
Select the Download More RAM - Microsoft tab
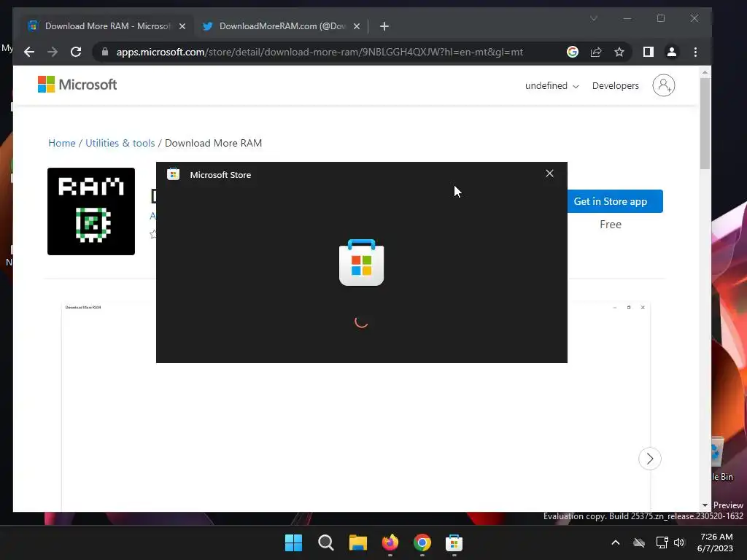tap(107, 26)
